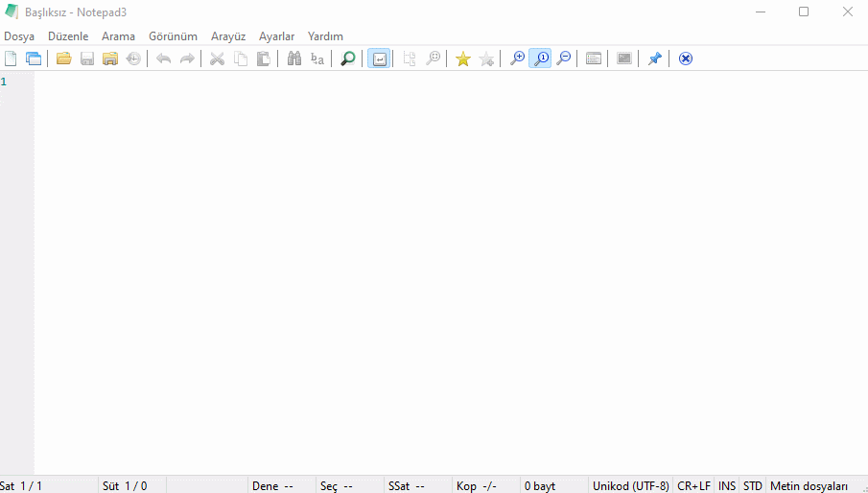The height and width of the screenshot is (493, 868).
Task: Reset zoom with the magnifier '1' icon
Action: pyautogui.click(x=540, y=59)
